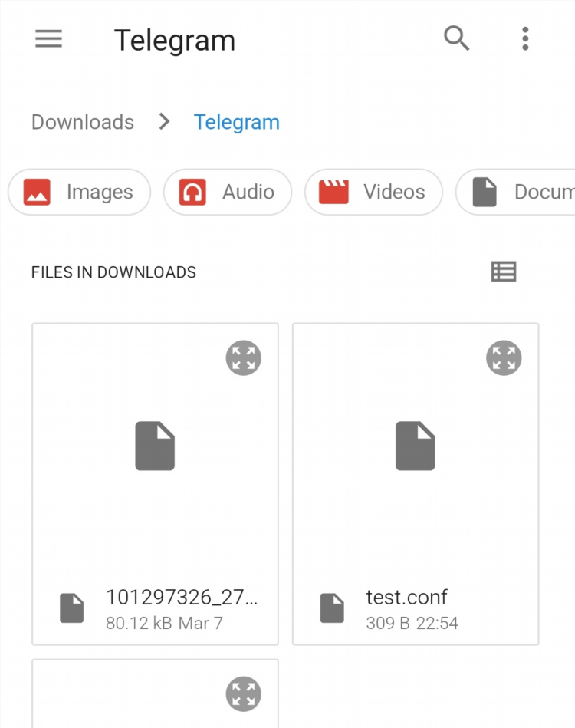Tap the search magnifier icon
The width and height of the screenshot is (575, 728).
click(x=457, y=38)
